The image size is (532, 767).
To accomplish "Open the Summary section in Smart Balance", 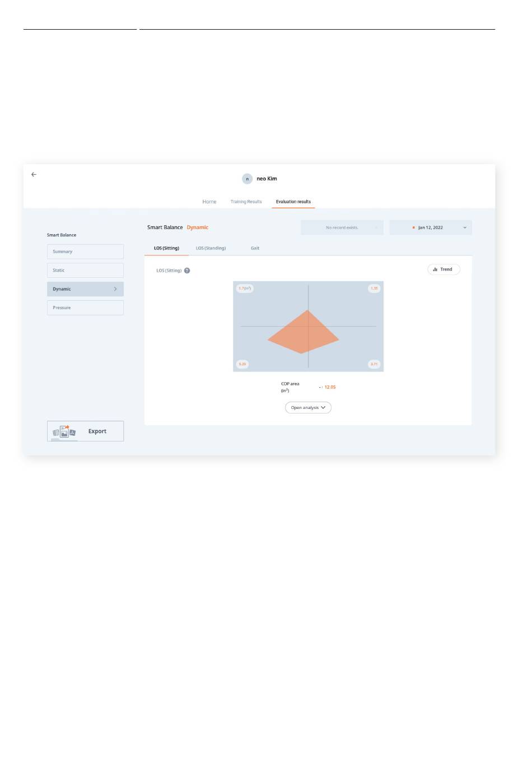I will (85, 252).
